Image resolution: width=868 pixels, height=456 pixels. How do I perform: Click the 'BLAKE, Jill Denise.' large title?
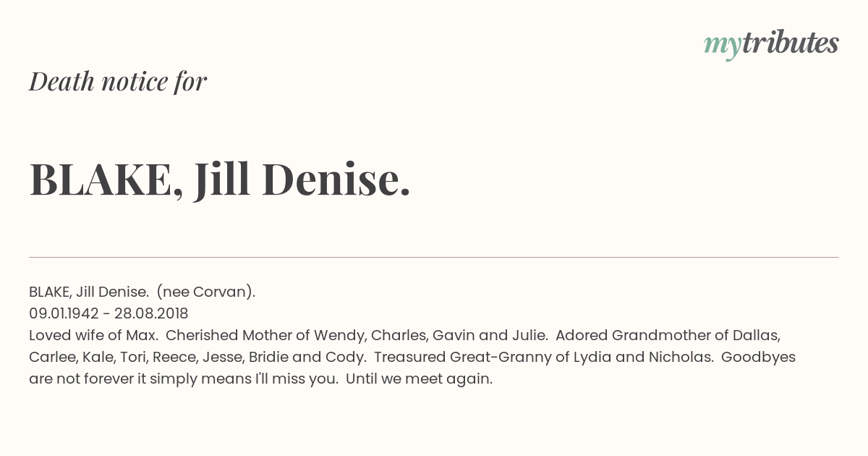pyautogui.click(x=220, y=179)
